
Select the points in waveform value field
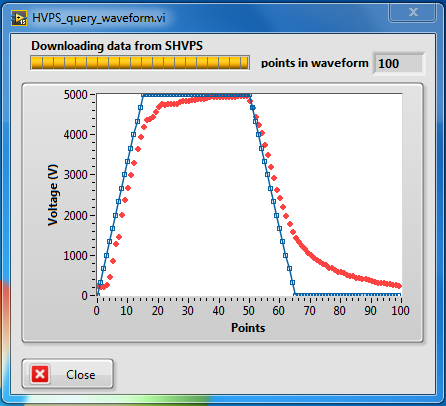[398, 63]
